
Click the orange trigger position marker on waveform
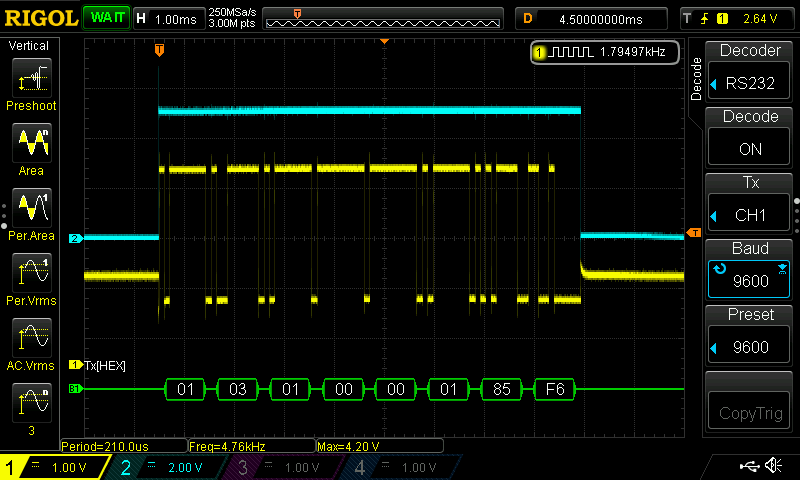159,49
